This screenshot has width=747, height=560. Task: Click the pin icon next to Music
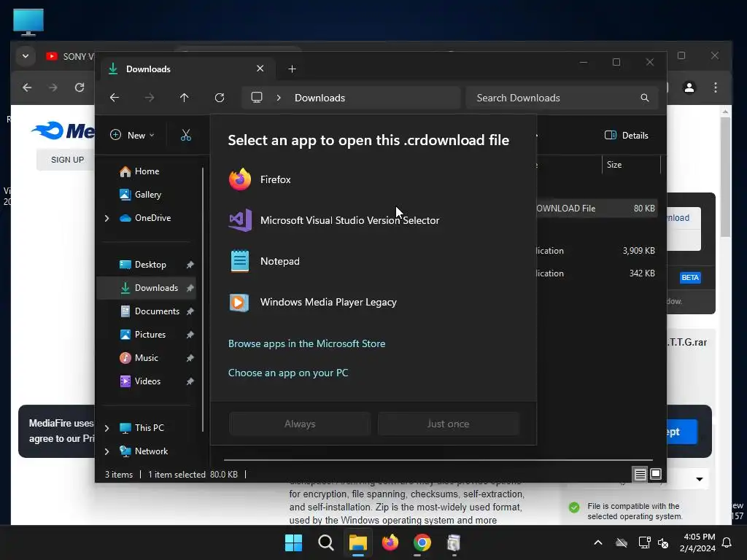click(x=190, y=358)
